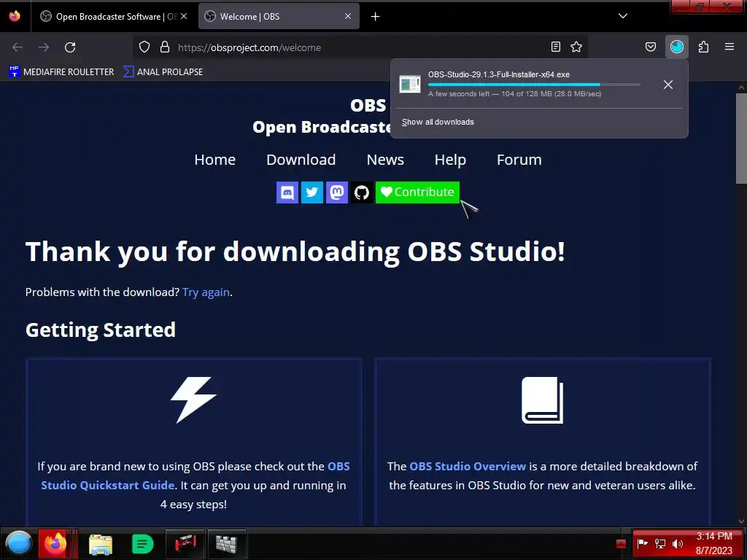Close the Welcome | OBS tab
Image resolution: width=747 pixels, height=560 pixels.
(348, 17)
